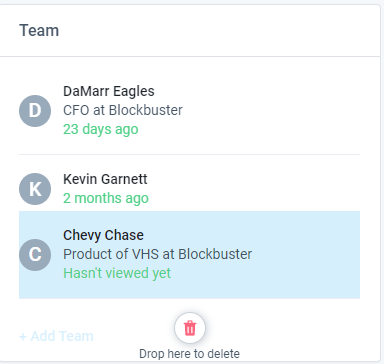Click Product of VHS at Blockbuster text
Image resolution: width=384 pixels, height=364 pixels.
(157, 254)
